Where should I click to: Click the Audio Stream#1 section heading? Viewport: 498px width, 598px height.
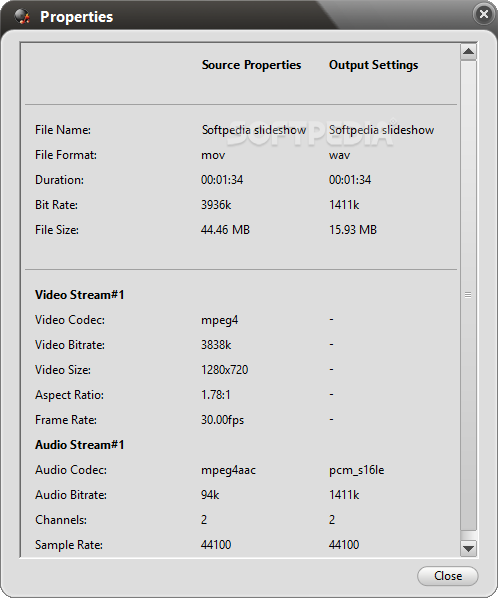(x=80, y=445)
